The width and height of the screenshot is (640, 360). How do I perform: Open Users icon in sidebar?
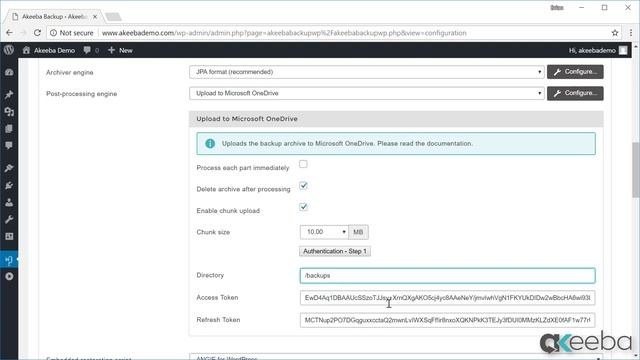(9, 202)
